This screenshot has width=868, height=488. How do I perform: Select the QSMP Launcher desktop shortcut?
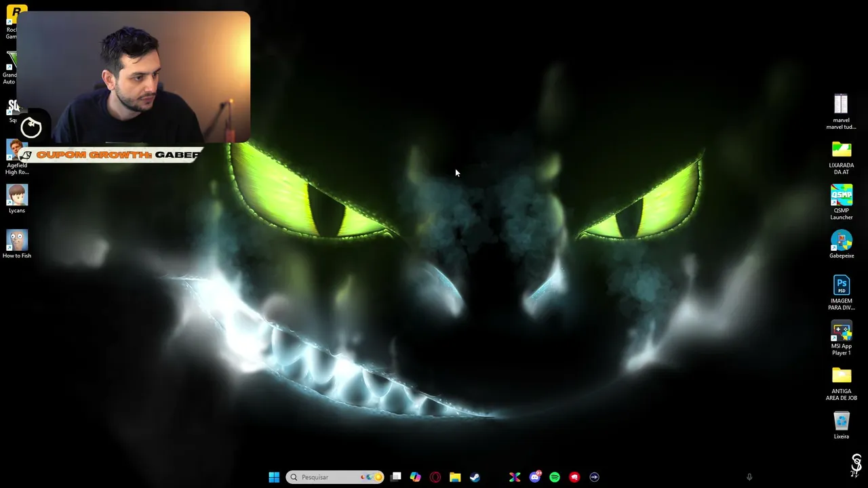(841, 203)
